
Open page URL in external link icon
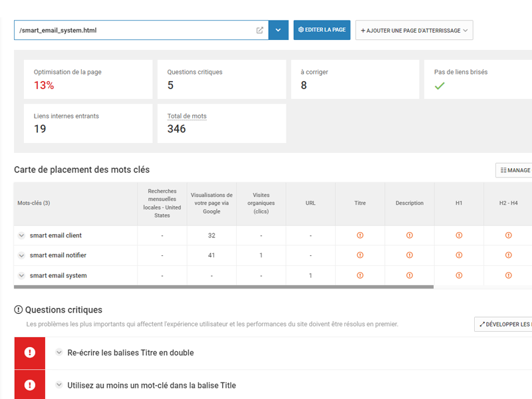click(x=260, y=30)
